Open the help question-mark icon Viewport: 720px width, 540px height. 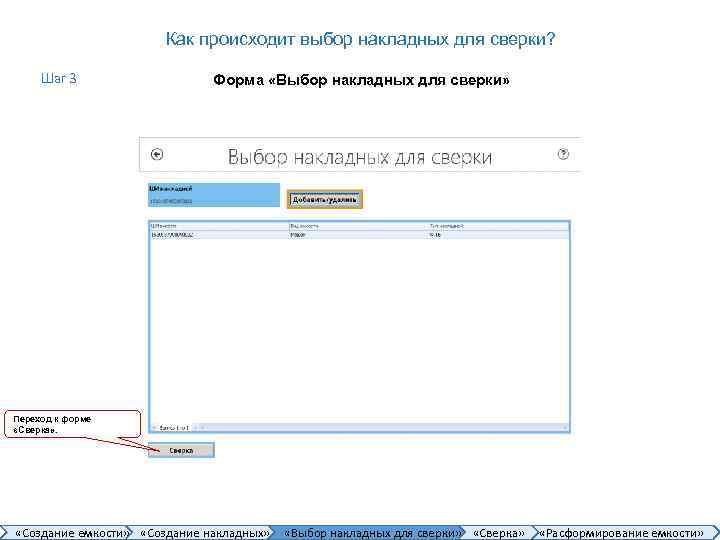[x=563, y=154]
